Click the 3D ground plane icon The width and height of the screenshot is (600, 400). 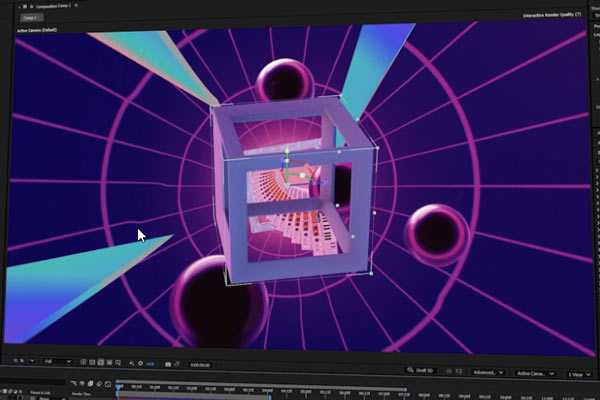pos(449,371)
